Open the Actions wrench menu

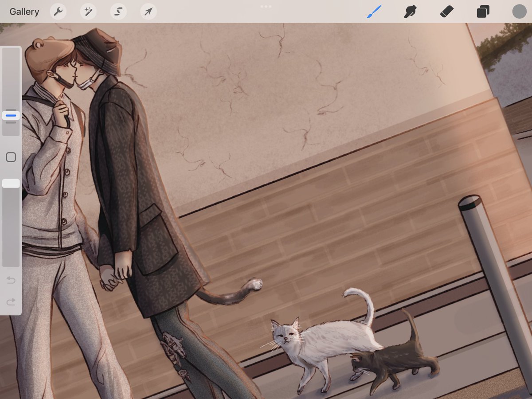coord(58,12)
